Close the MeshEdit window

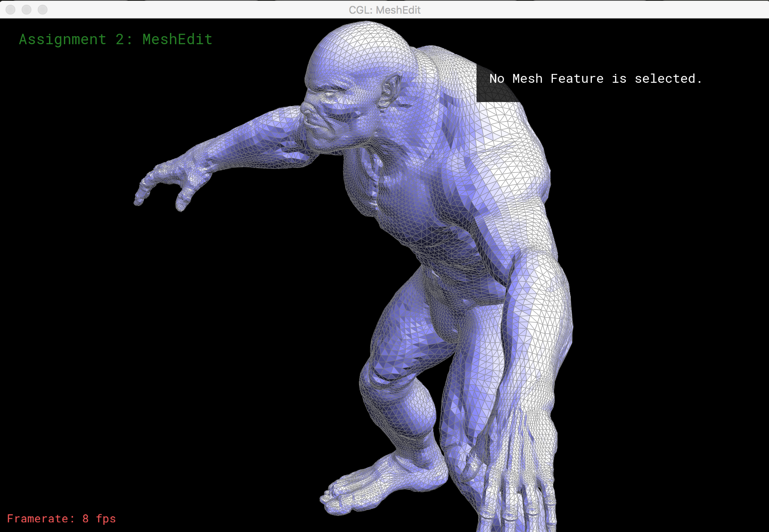(x=11, y=10)
